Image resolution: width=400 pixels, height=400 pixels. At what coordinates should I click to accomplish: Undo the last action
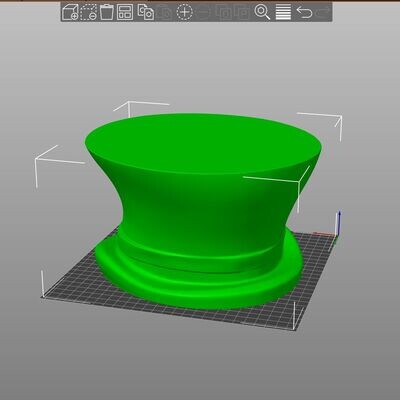tap(304, 13)
